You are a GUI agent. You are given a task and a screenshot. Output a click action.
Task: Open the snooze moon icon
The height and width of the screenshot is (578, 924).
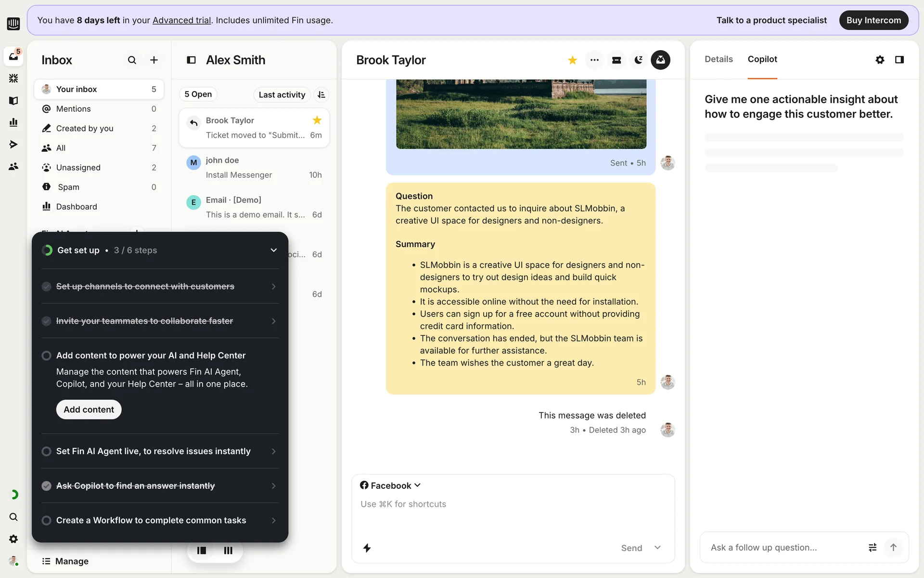coord(638,60)
